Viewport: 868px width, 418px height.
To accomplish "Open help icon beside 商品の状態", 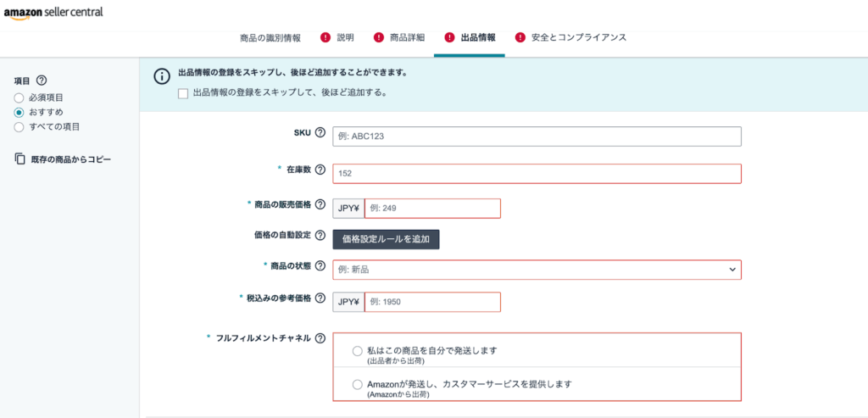I will (320, 265).
